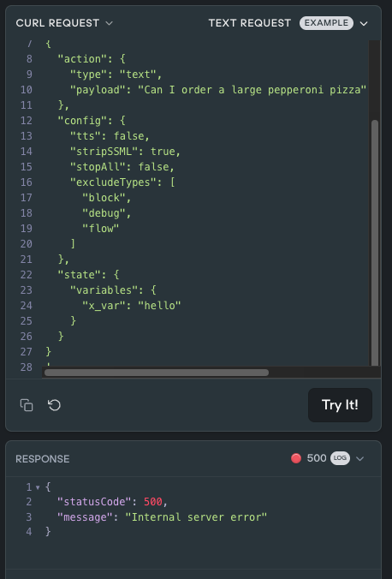Viewport: 392px width, 579px height.
Task: Click line number 16 in the gutter
Action: (x=27, y=182)
